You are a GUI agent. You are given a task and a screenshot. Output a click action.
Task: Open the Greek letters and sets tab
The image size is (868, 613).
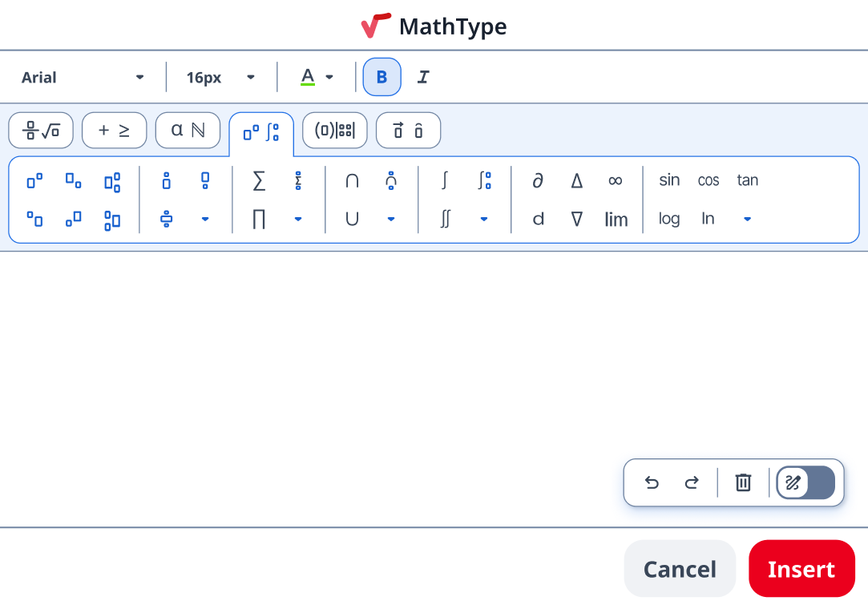pyautogui.click(x=188, y=131)
